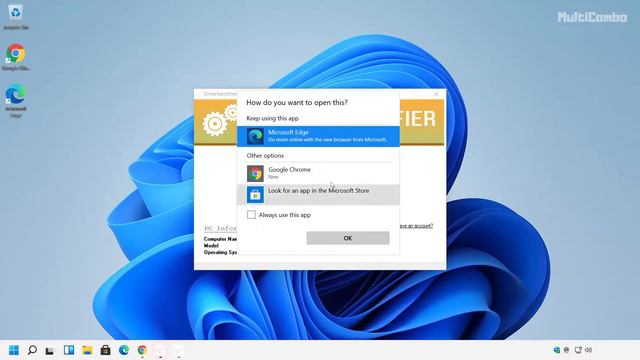Launch File Explorer from the taskbar
Screen dimensions: 640x360
coord(87,350)
